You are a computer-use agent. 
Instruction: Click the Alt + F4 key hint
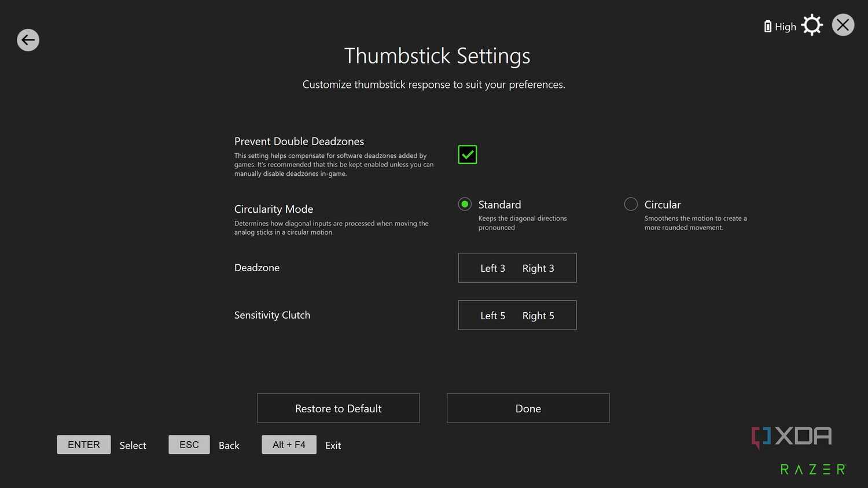click(289, 445)
